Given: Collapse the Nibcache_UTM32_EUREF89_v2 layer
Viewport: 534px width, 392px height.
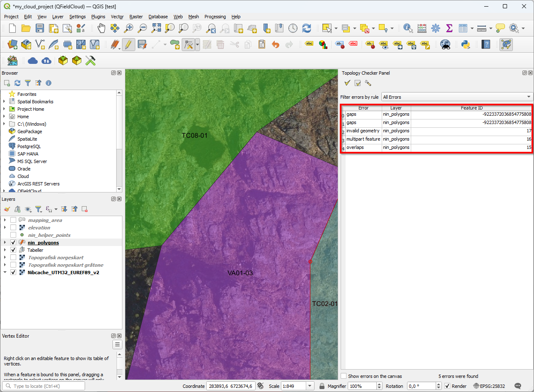Looking at the screenshot, I should pos(5,273).
